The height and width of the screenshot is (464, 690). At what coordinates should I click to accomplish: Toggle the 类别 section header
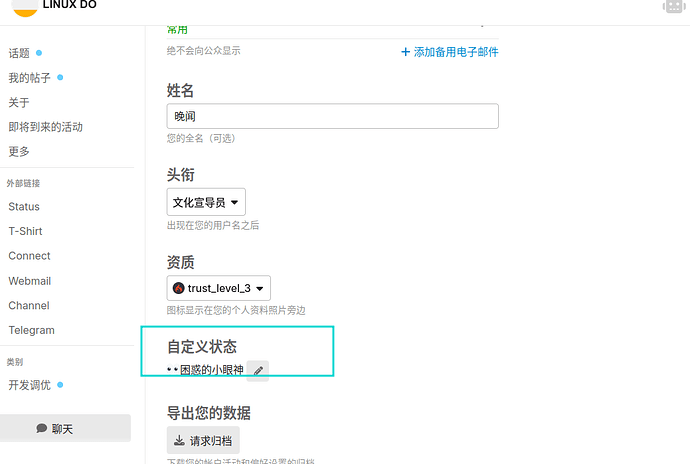point(15,362)
